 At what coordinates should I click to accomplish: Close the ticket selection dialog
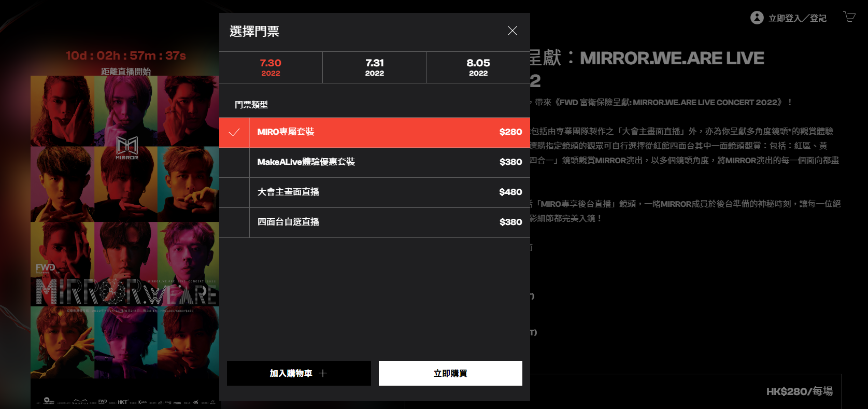(x=512, y=31)
